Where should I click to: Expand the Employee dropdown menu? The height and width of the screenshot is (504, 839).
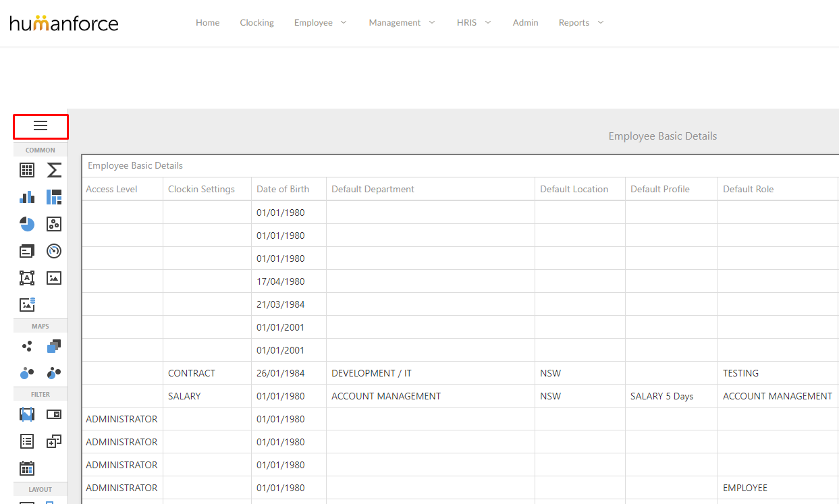(x=320, y=22)
